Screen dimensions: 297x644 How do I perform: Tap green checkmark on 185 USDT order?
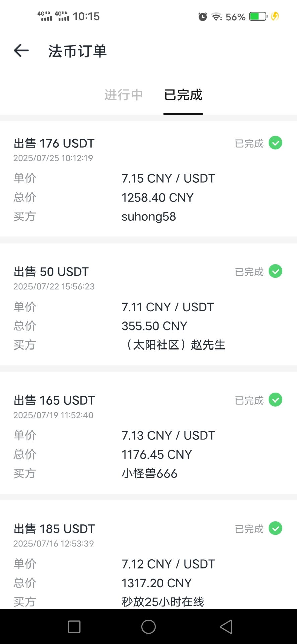point(275,528)
